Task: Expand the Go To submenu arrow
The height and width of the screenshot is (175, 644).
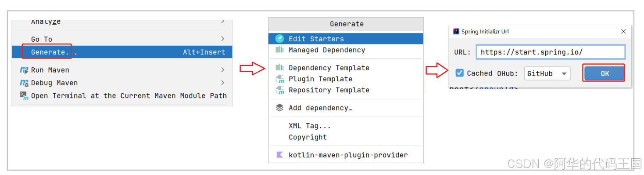Action: pos(222,39)
